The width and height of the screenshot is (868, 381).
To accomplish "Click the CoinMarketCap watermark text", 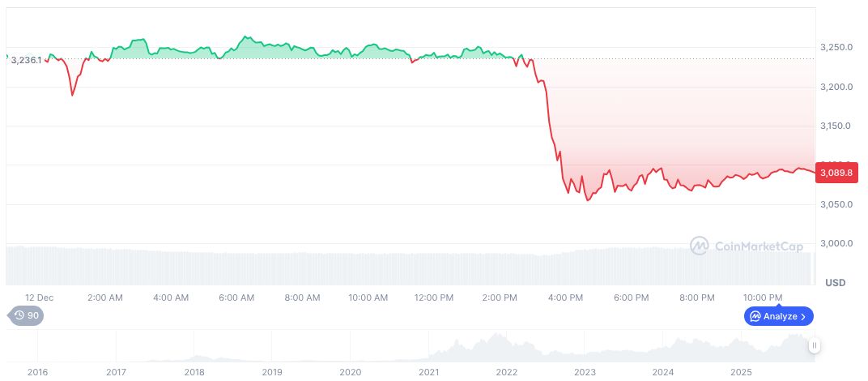I will [758, 246].
